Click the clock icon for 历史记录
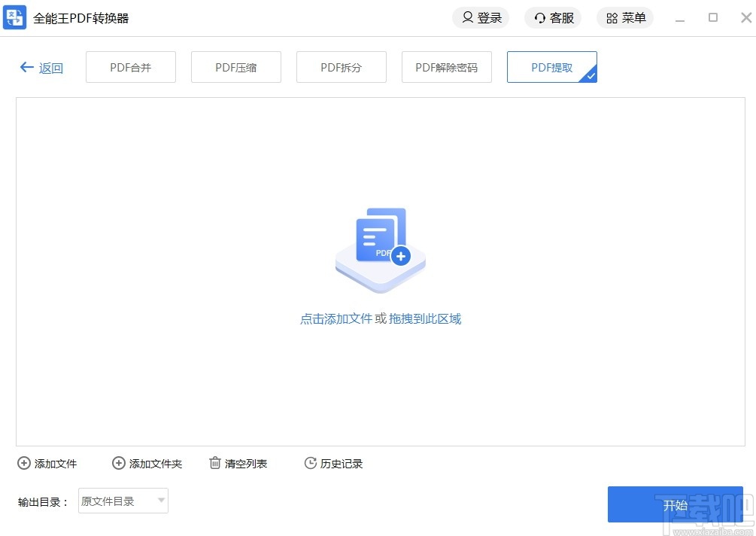The width and height of the screenshot is (756, 536). pos(310,463)
